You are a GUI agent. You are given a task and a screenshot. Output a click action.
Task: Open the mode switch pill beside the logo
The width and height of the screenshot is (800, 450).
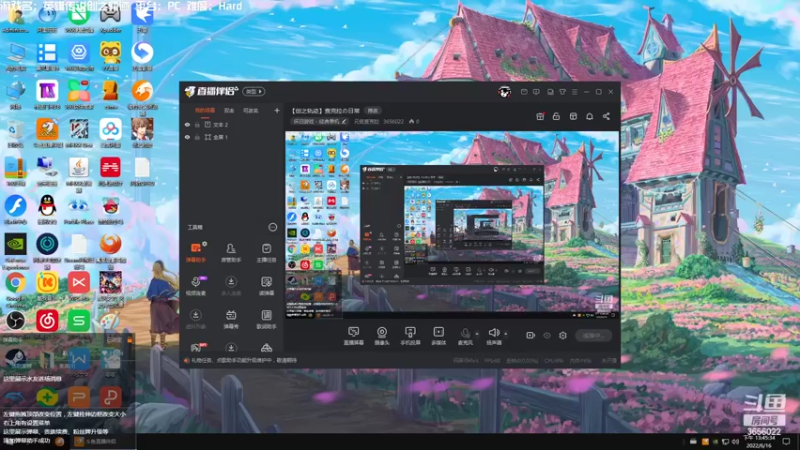click(254, 92)
